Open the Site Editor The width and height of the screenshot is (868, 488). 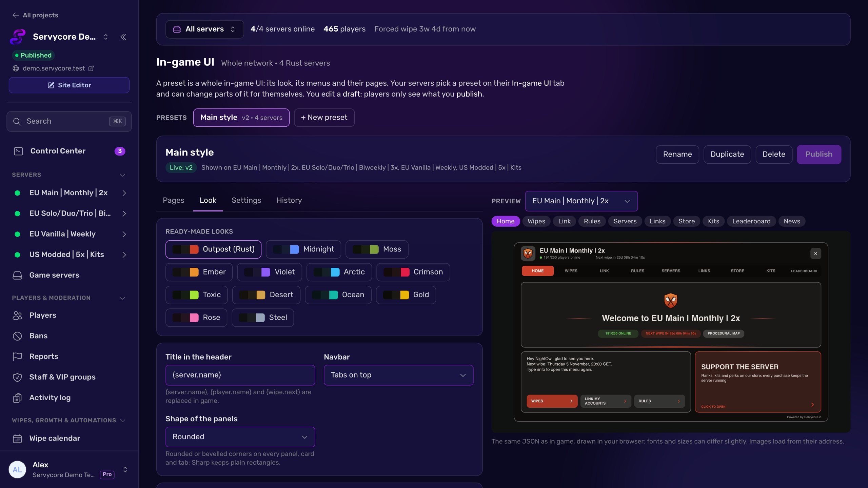tap(69, 85)
